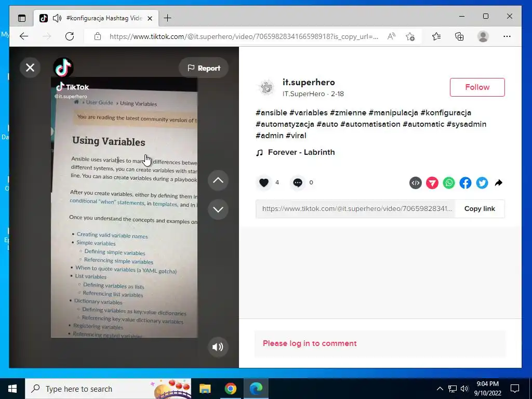View site information lock icon
The width and height of the screenshot is (532, 399).
98,36
